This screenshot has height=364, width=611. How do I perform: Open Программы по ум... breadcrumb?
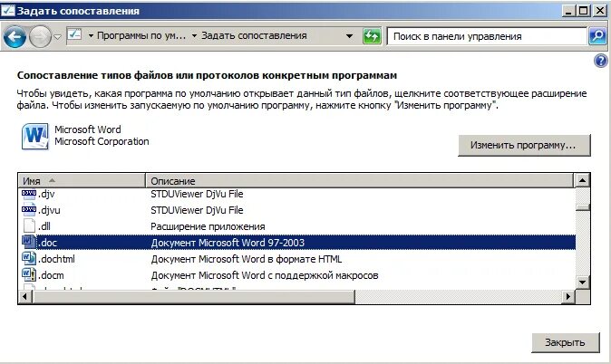141,36
